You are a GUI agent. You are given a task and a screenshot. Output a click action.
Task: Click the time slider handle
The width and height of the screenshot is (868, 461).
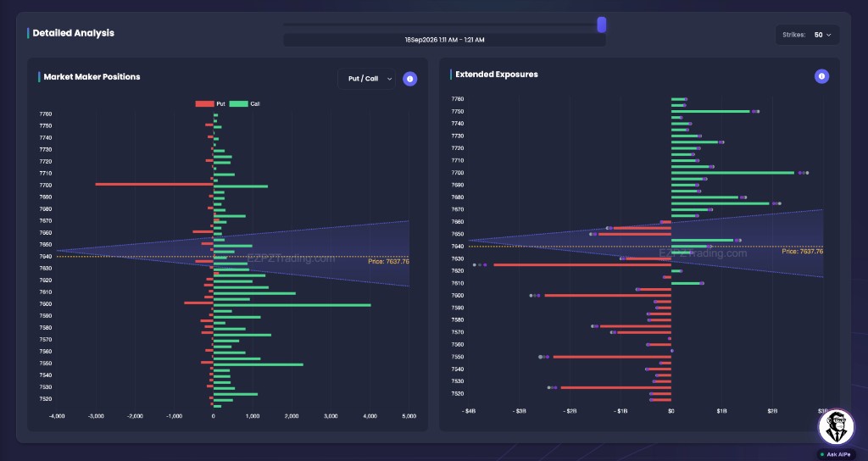pyautogui.click(x=601, y=25)
